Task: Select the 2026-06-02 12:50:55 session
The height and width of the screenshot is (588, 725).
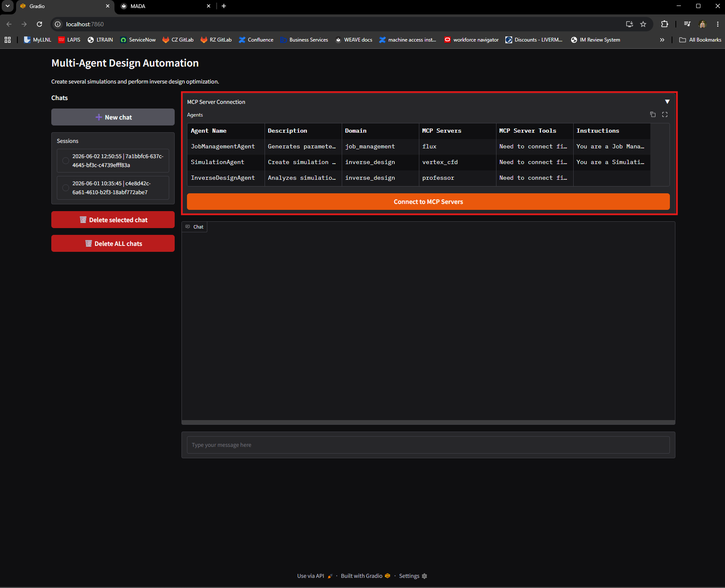Action: [x=113, y=161]
